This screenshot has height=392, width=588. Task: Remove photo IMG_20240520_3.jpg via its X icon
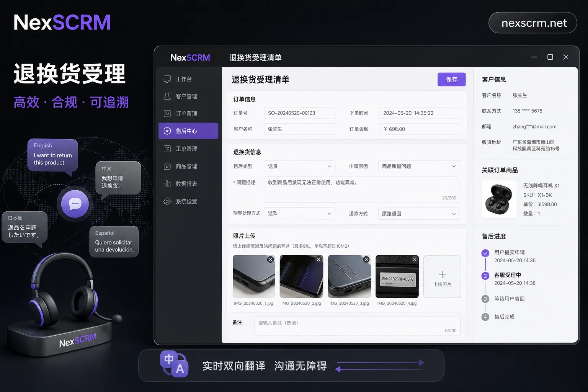366,260
